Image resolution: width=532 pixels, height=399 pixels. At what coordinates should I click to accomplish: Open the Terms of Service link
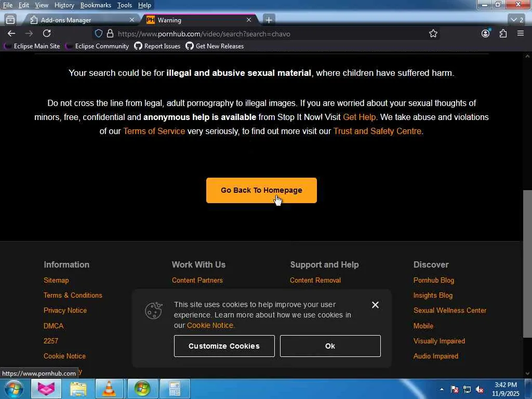tap(154, 131)
